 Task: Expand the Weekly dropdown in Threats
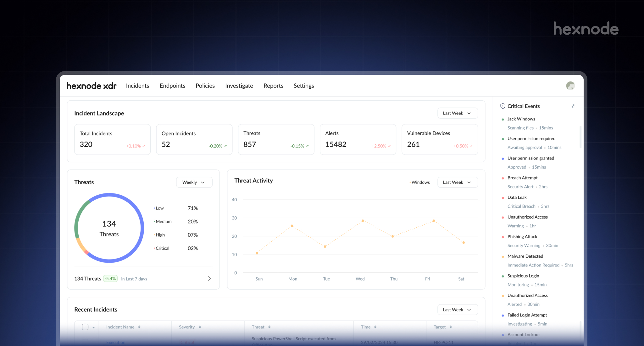coord(194,182)
